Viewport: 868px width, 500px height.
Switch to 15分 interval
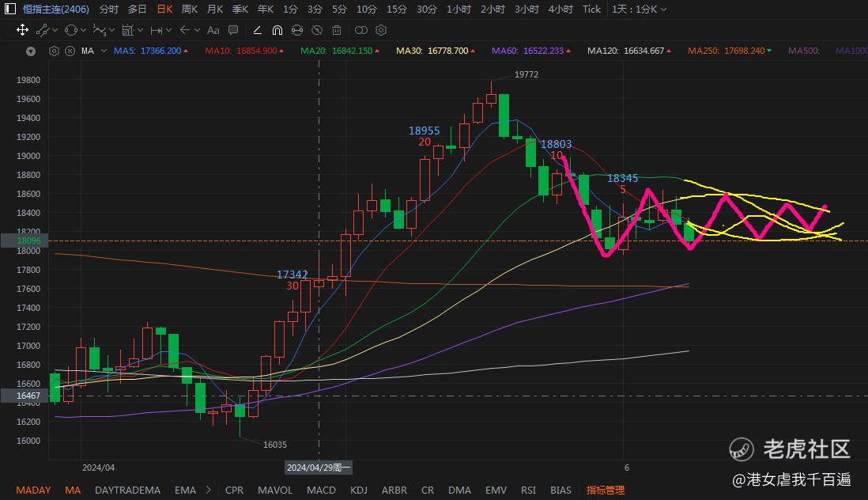click(x=396, y=9)
